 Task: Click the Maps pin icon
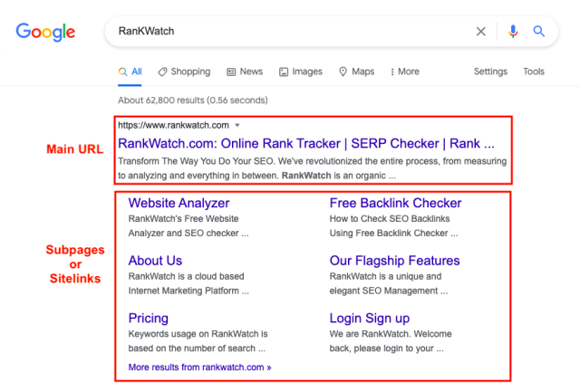click(x=343, y=72)
